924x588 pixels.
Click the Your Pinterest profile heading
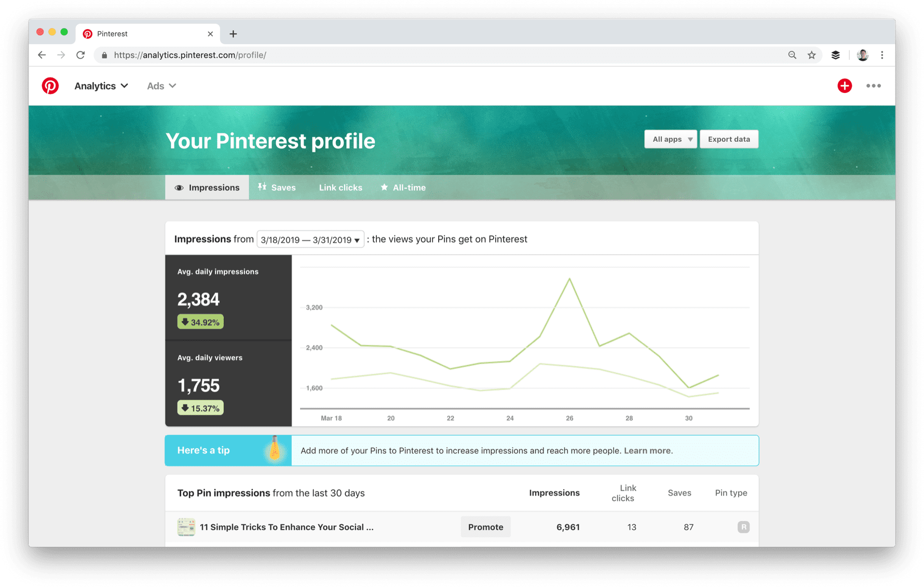click(270, 141)
